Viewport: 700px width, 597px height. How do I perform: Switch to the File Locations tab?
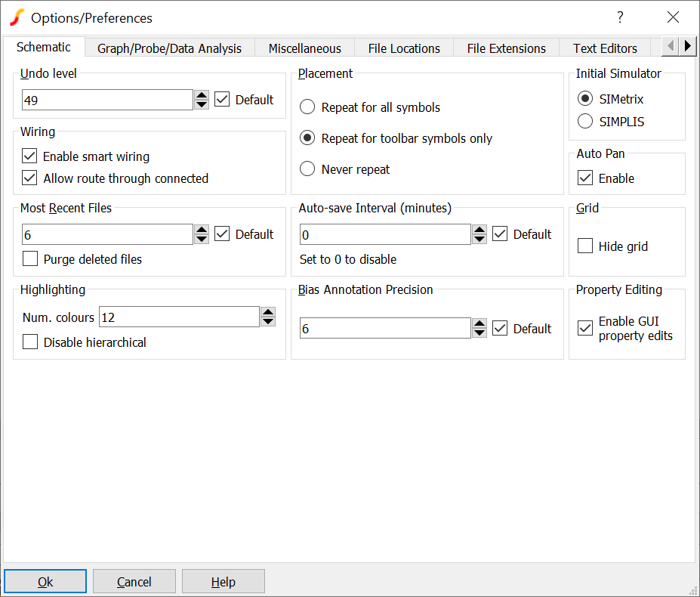[404, 48]
